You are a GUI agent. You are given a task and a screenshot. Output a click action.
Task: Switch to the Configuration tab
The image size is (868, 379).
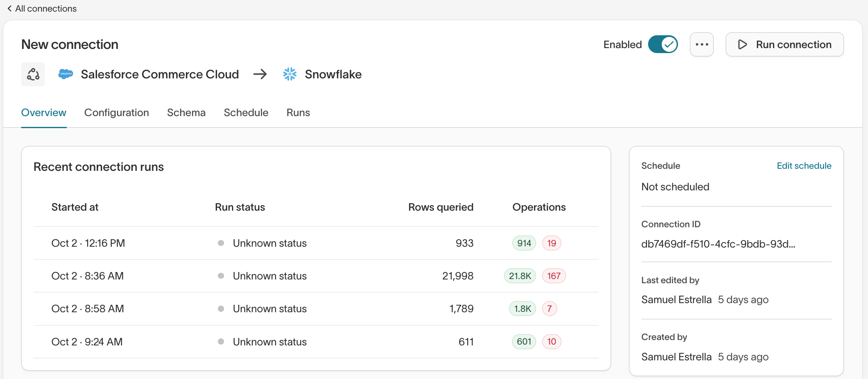click(117, 113)
